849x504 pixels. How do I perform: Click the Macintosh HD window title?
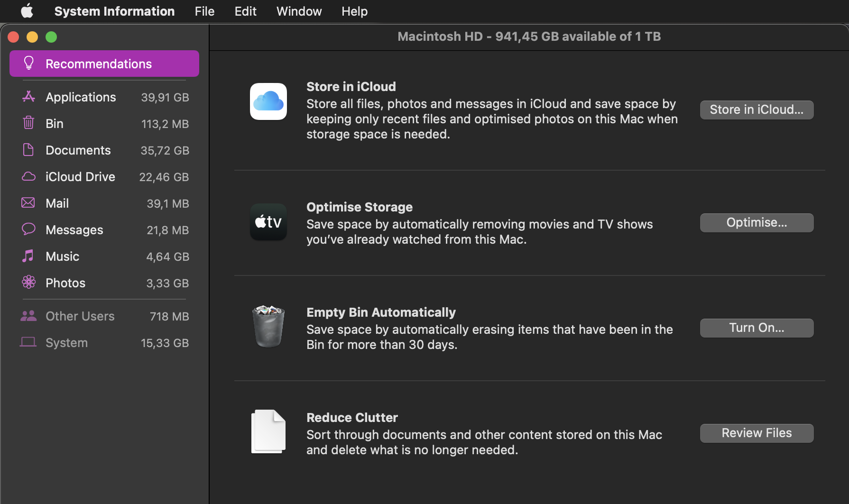point(529,37)
